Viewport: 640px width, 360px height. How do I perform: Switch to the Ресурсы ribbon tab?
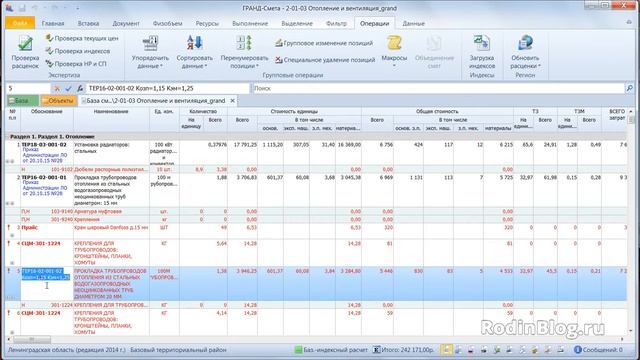(207, 23)
